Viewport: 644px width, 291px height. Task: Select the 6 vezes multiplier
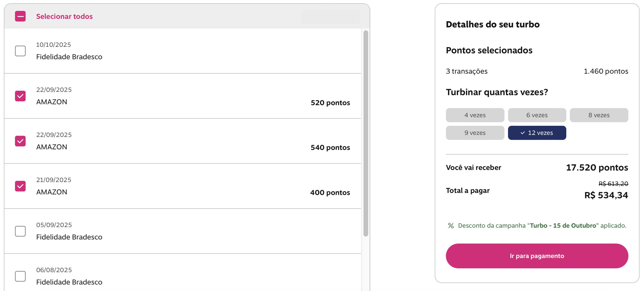tap(537, 115)
